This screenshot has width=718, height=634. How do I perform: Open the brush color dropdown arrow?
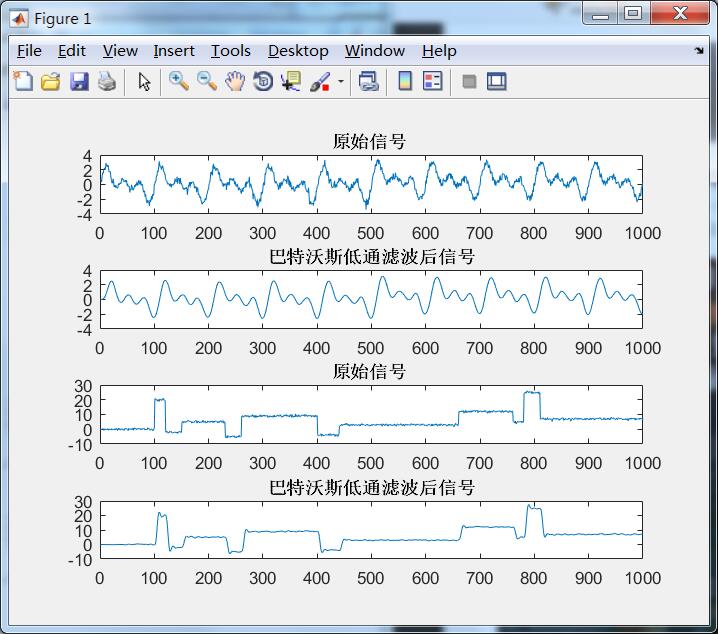coord(341,82)
